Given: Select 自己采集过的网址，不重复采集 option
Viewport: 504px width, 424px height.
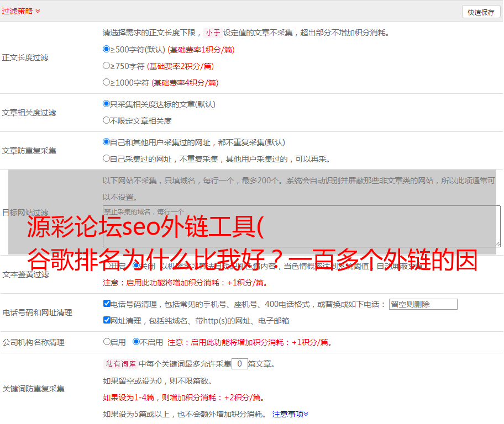Looking at the screenshot, I should pyautogui.click(x=107, y=158).
